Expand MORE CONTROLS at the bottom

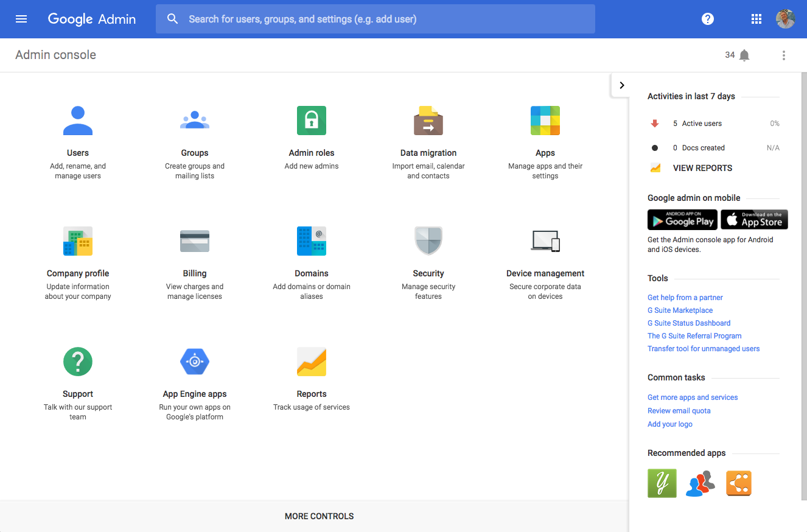click(319, 516)
